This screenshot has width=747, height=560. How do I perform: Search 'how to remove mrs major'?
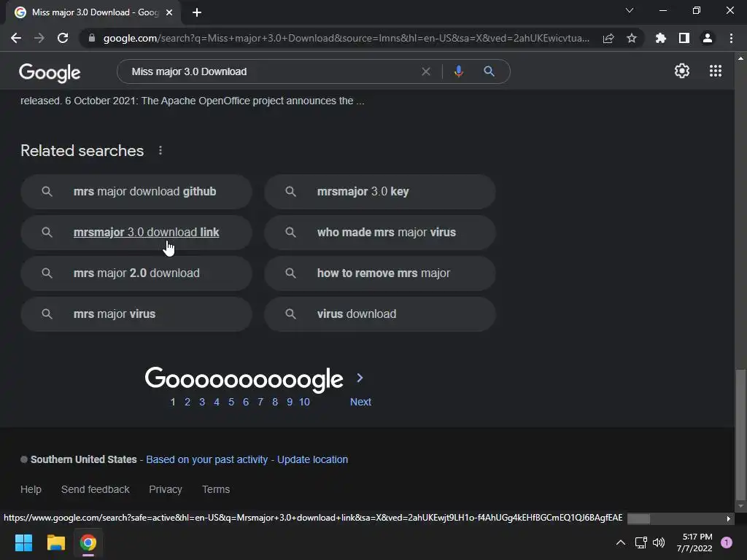pos(379,273)
